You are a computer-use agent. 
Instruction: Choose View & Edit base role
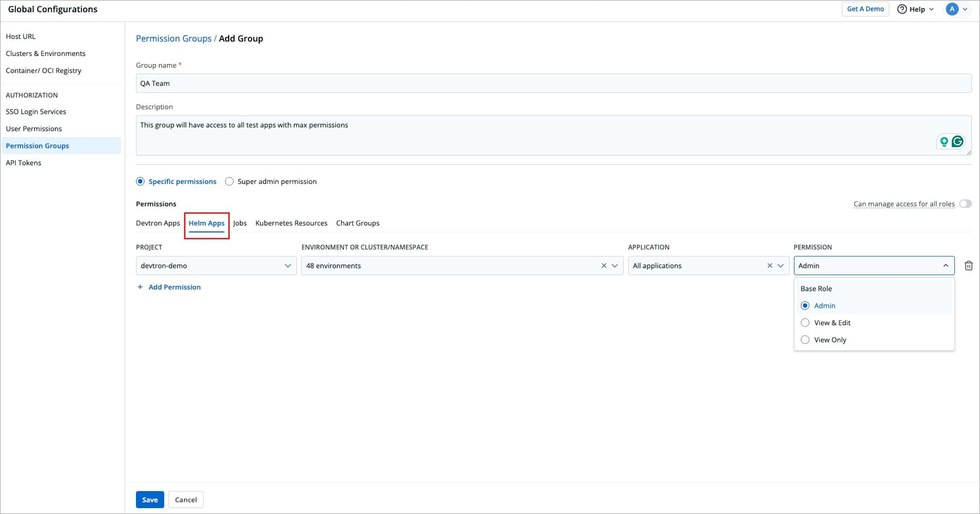point(805,323)
